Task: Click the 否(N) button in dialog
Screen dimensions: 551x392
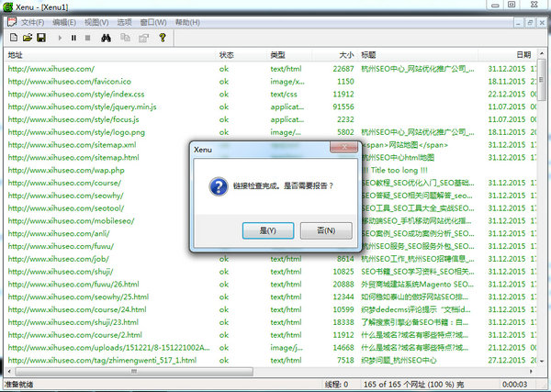Action: coord(326,230)
